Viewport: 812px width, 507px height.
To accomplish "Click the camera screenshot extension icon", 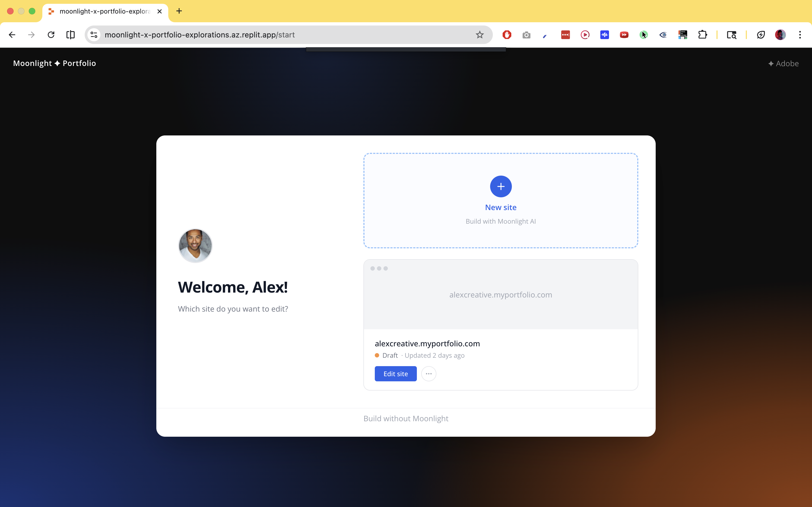I will click(526, 35).
